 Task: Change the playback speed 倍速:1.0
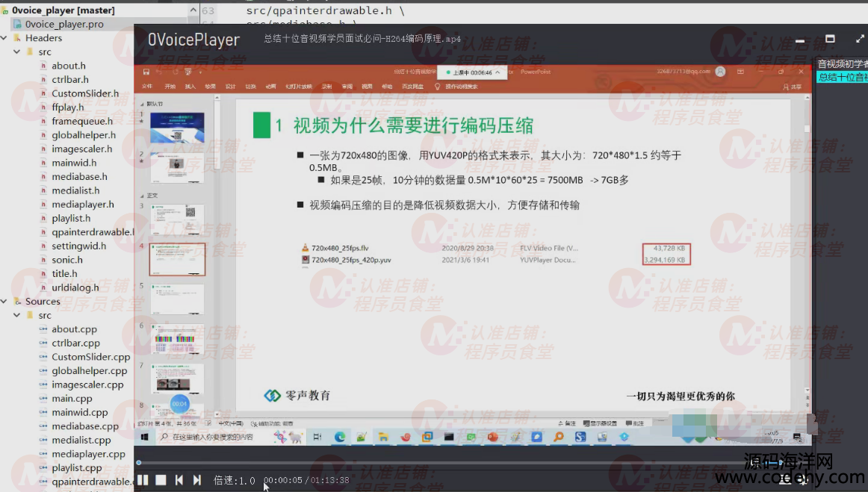point(234,480)
